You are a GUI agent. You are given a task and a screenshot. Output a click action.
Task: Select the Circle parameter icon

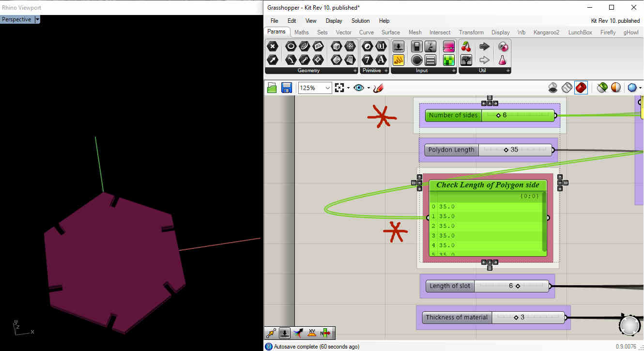[x=291, y=46]
